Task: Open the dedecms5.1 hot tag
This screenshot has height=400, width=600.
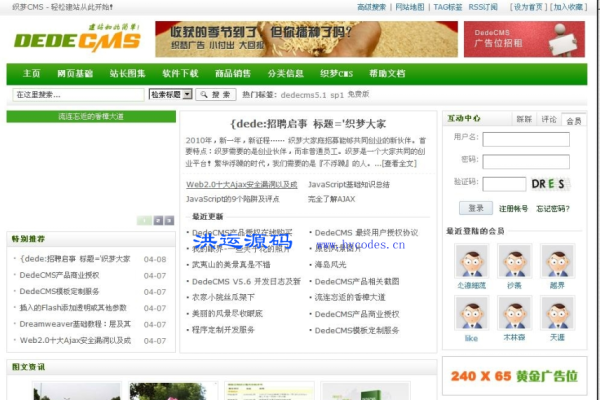Action: click(x=303, y=95)
